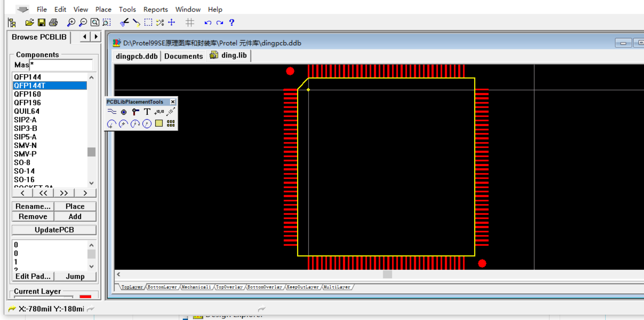Screen dimensions: 644x320
Task: Switch to the ding.lib tab
Action: (x=229, y=56)
